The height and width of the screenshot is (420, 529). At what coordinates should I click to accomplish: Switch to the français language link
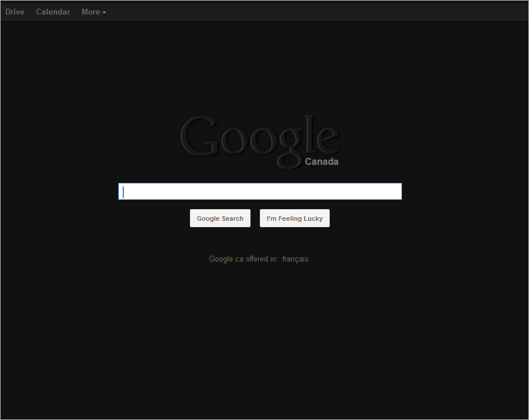[x=295, y=259]
